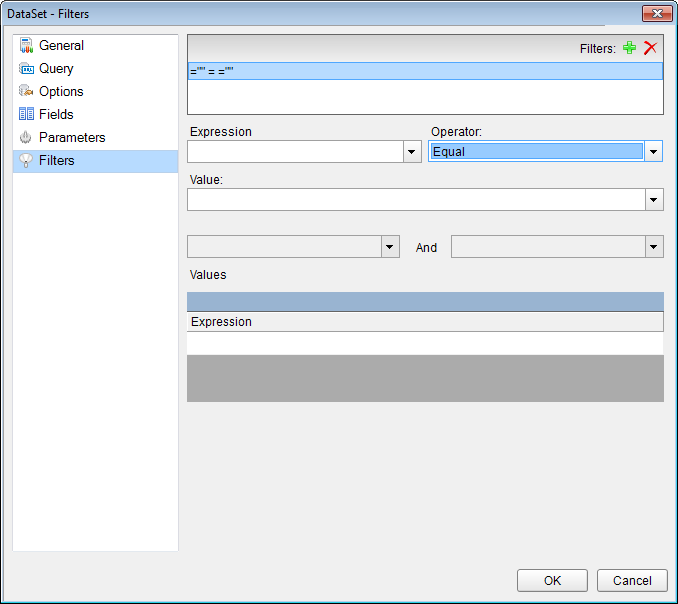Screen dimensions: 678x604
Task: Close the DataSet - Filters dialog
Action: coord(657,13)
